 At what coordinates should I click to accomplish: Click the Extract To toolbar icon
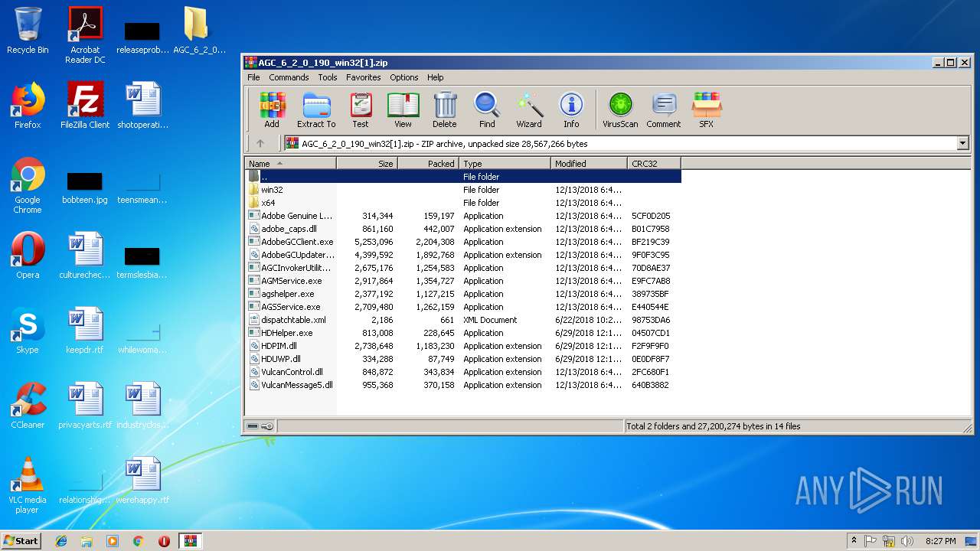tap(316, 109)
